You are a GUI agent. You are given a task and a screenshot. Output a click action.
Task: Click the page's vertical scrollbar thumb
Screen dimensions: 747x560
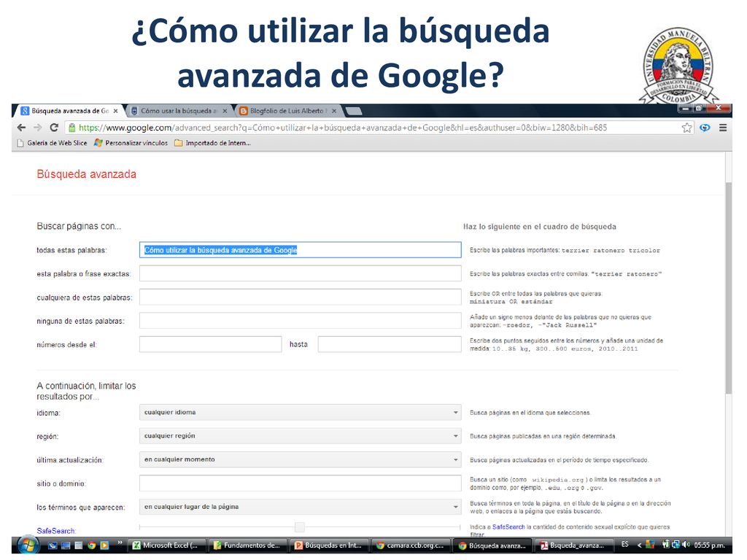[729, 288]
